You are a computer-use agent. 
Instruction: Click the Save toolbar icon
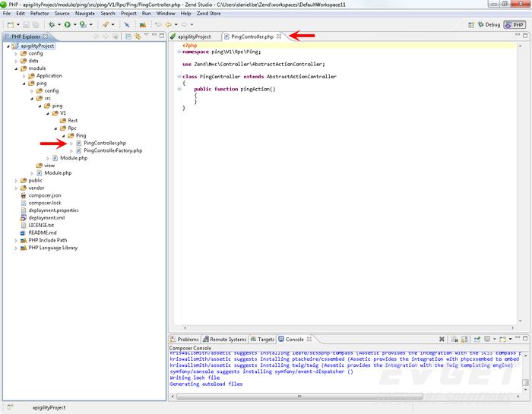[x=26, y=25]
